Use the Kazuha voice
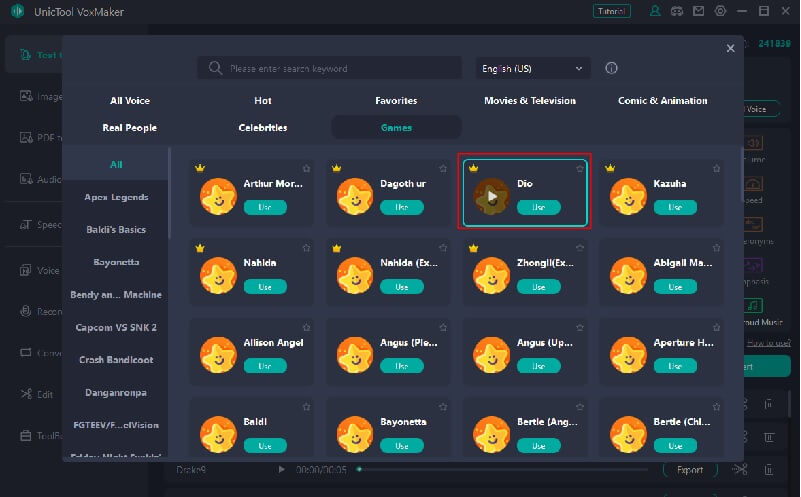The height and width of the screenshot is (497, 801). click(x=675, y=207)
